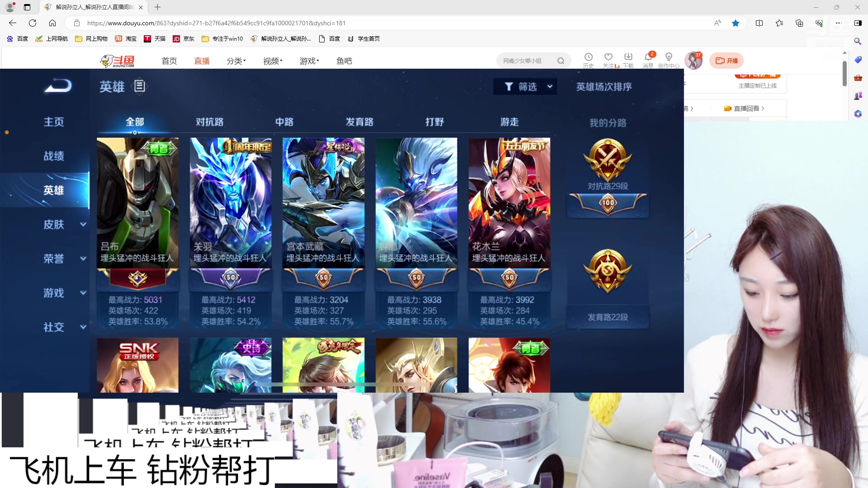
Task: Open split screen view icon
Action: (759, 23)
